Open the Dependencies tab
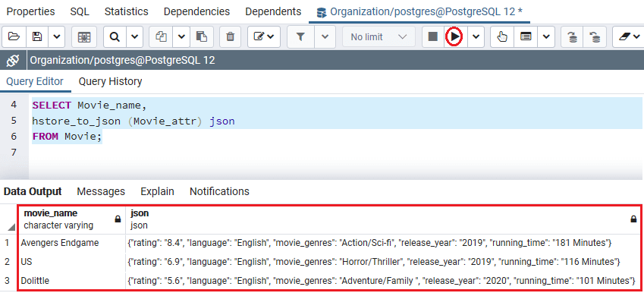This screenshot has width=644, height=293. click(196, 11)
